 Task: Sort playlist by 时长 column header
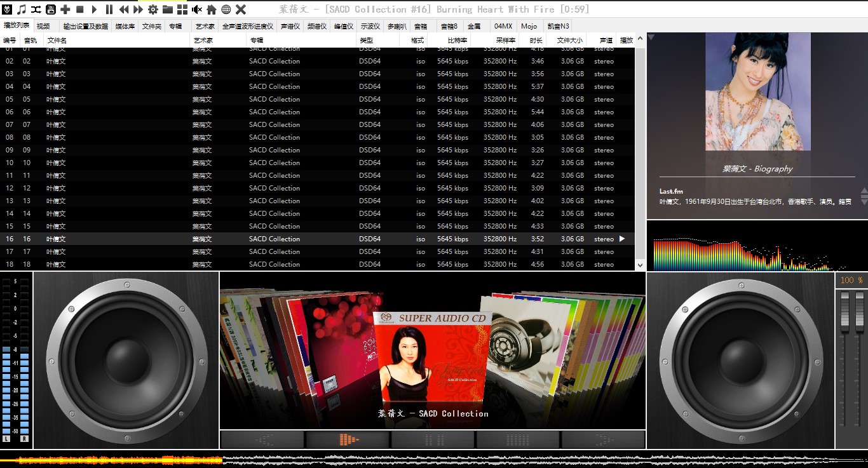536,40
